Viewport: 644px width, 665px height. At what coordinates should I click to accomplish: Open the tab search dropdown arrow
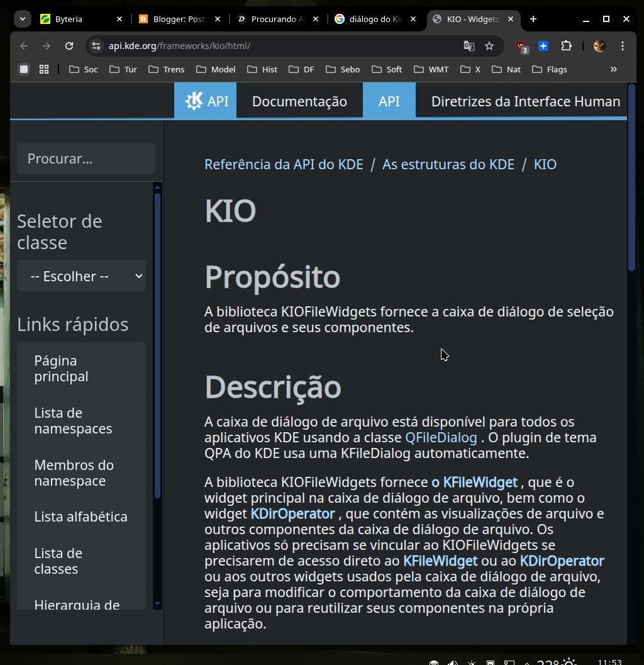pyautogui.click(x=23, y=19)
